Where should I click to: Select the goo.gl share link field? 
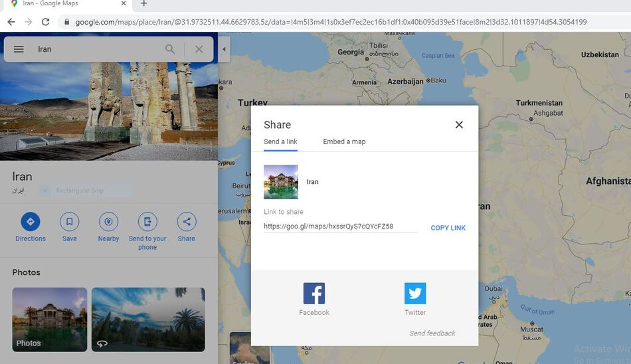point(341,227)
